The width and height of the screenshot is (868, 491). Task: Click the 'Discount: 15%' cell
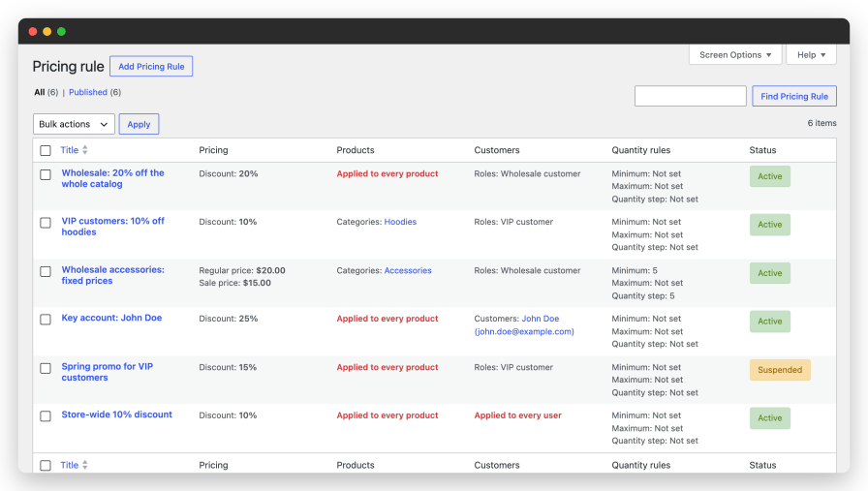(x=228, y=368)
